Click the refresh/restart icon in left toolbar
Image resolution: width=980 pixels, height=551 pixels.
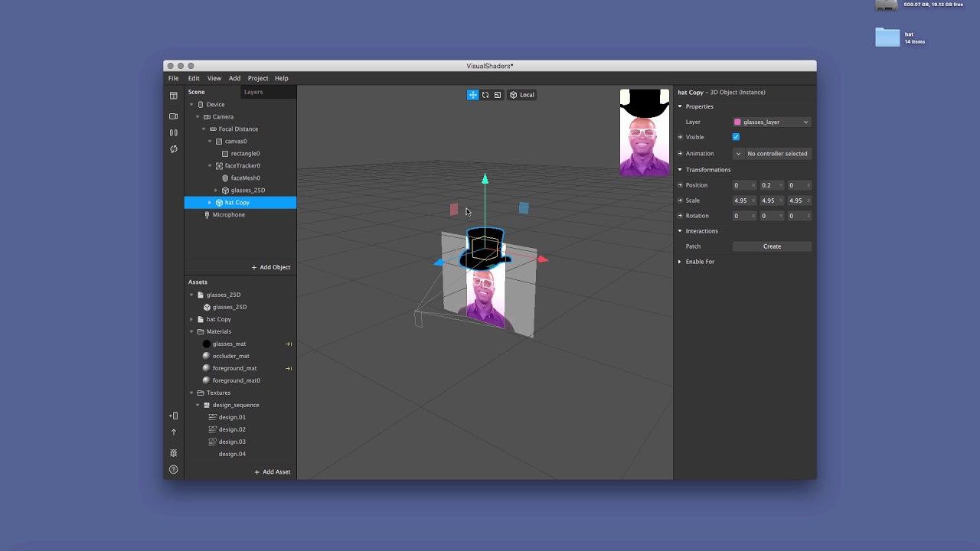tap(174, 149)
